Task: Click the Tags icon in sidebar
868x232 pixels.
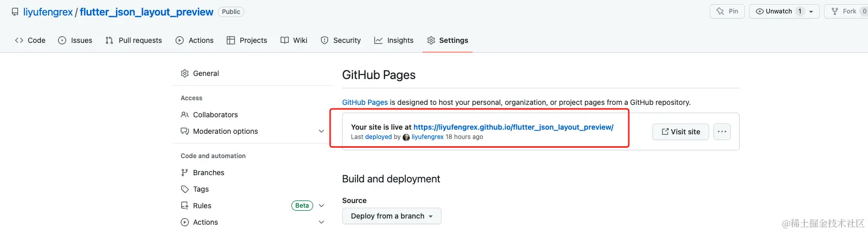Action: point(185,189)
